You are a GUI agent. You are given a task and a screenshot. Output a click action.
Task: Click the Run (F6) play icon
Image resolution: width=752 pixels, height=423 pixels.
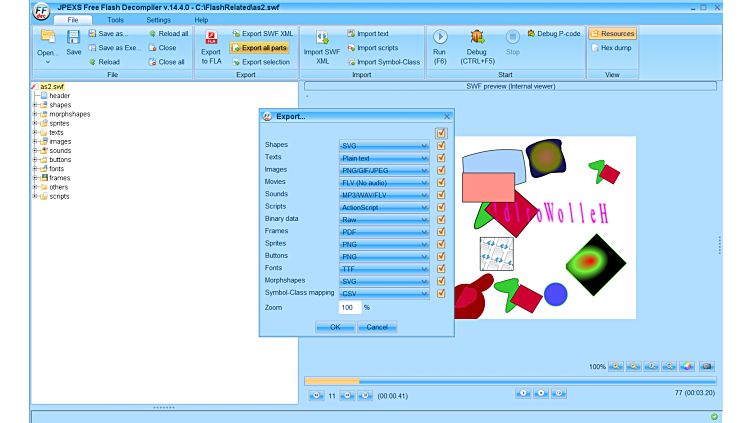pyautogui.click(x=440, y=37)
